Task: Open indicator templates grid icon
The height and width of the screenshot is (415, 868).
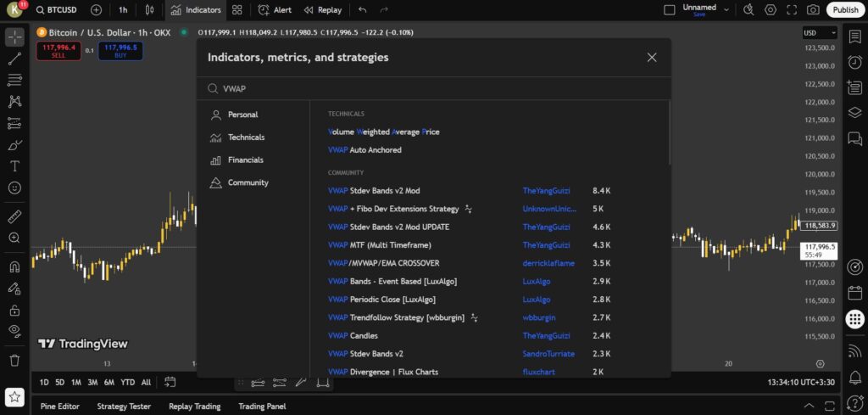Action: pos(237,10)
